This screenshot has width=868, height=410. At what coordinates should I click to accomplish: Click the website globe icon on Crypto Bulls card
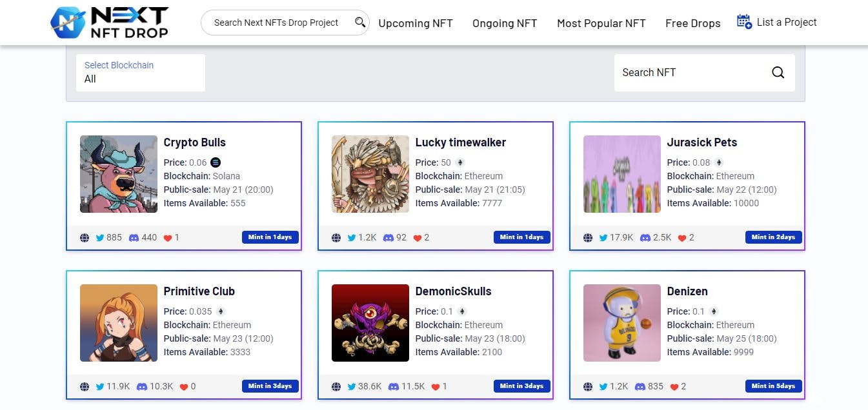click(85, 237)
